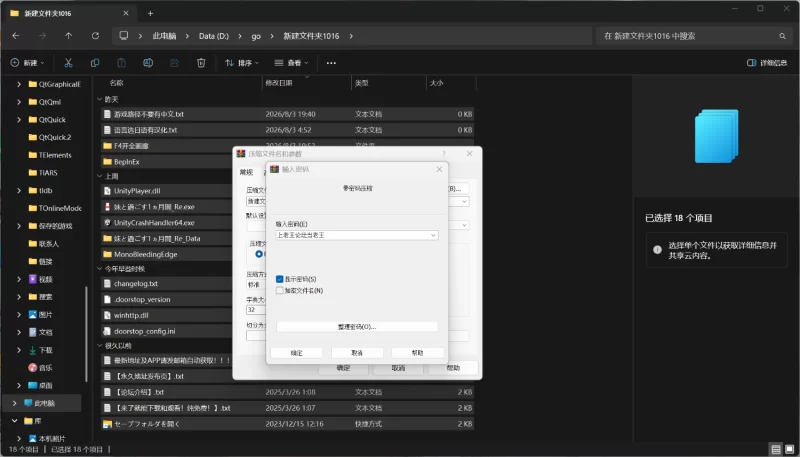
Task: Click the Delete trash icon
Action: (x=201, y=63)
